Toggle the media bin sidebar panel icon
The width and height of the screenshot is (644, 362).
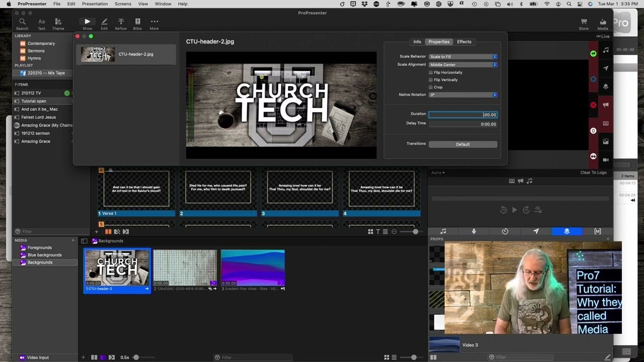pyautogui.click(x=84, y=241)
